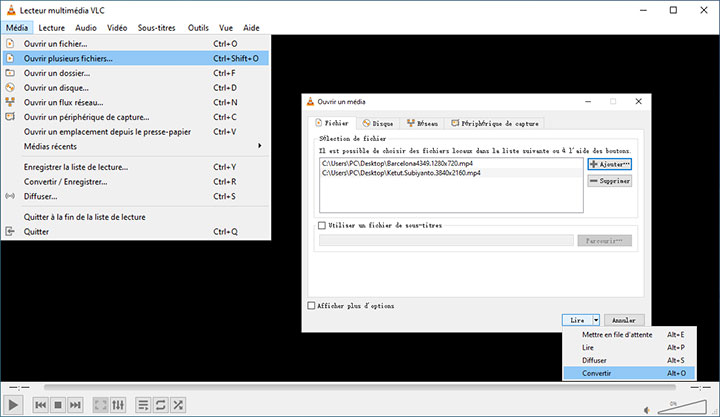Toggle loop mode icon

[x=161, y=405]
